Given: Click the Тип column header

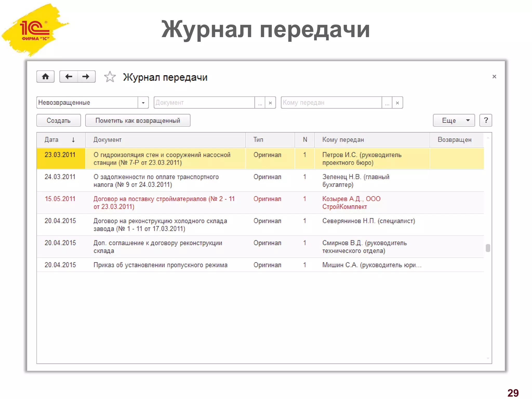Looking at the screenshot, I should [x=270, y=140].
